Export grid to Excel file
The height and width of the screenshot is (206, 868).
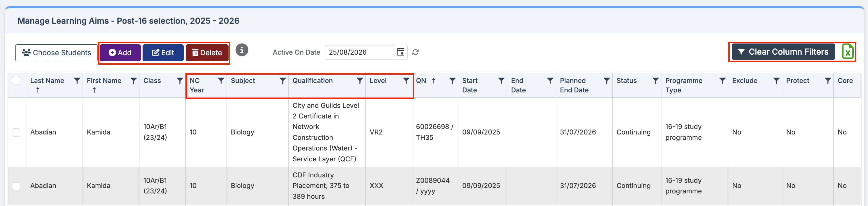click(847, 51)
